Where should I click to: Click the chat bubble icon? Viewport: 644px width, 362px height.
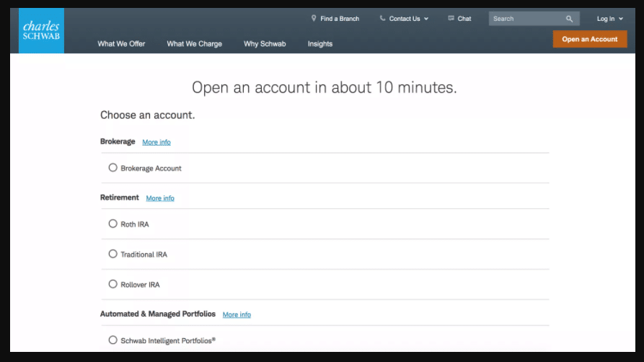click(451, 19)
